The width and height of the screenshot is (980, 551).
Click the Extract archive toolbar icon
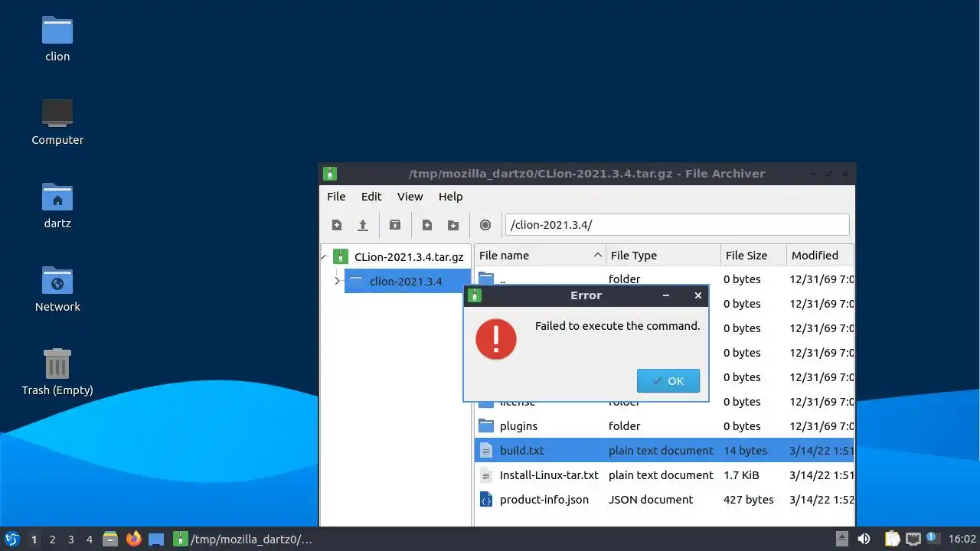(395, 225)
